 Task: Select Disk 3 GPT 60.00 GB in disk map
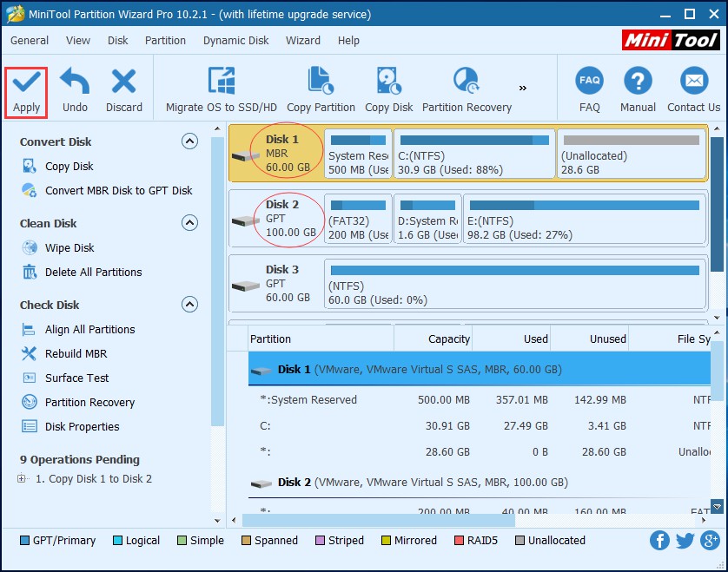pos(277,284)
